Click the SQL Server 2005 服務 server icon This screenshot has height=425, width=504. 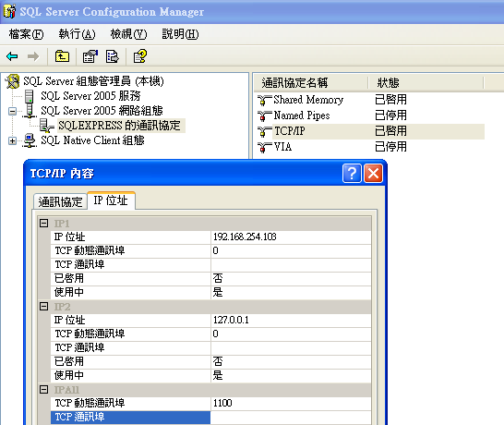click(x=29, y=96)
